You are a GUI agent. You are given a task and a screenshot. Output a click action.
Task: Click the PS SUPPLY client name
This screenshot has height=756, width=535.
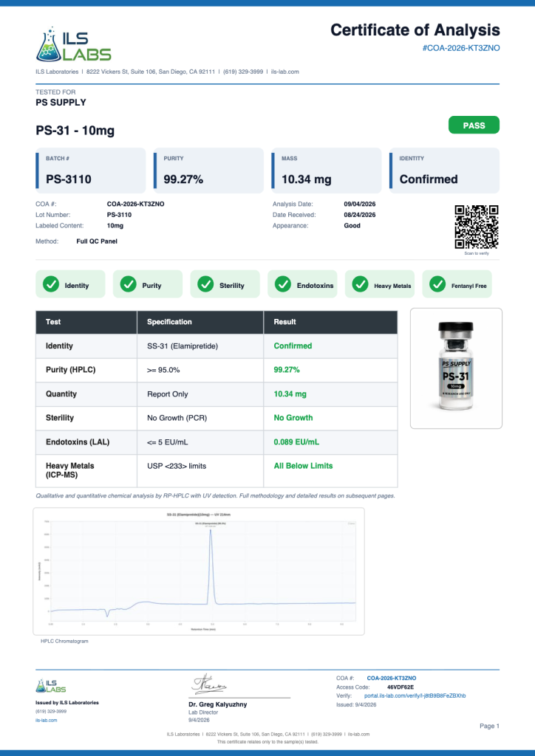pyautogui.click(x=61, y=103)
